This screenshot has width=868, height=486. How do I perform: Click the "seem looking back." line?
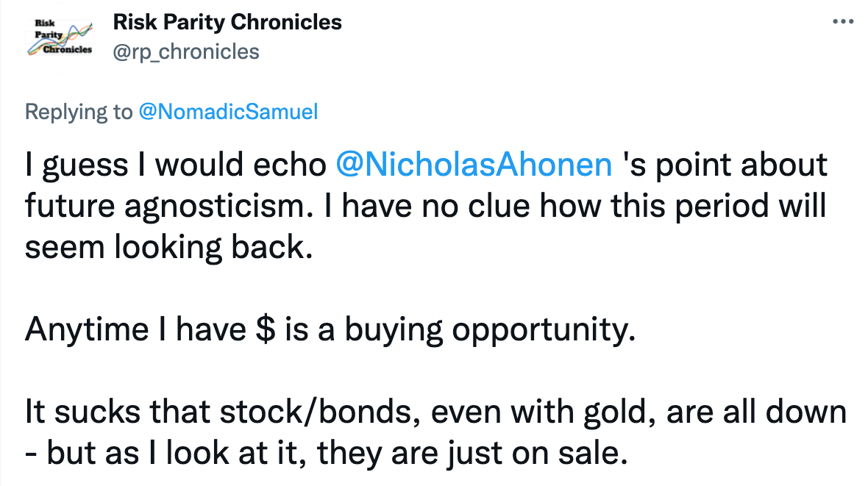pyautogui.click(x=169, y=247)
